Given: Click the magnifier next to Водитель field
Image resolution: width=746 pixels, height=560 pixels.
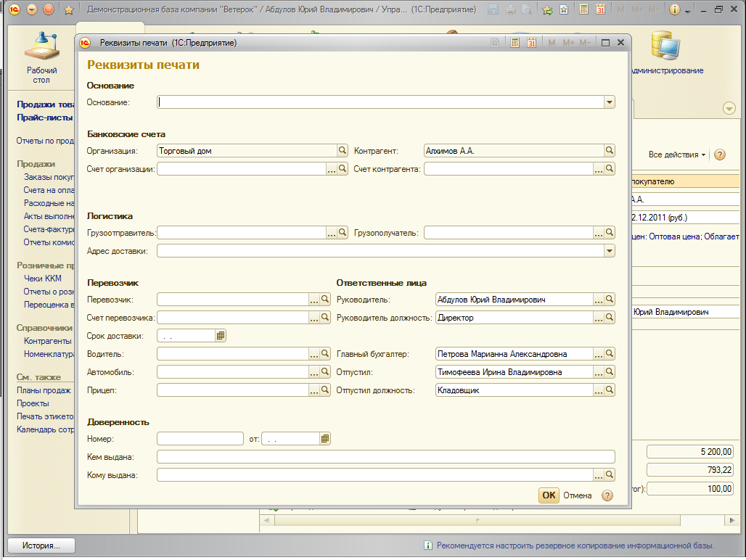Looking at the screenshot, I should coord(325,354).
